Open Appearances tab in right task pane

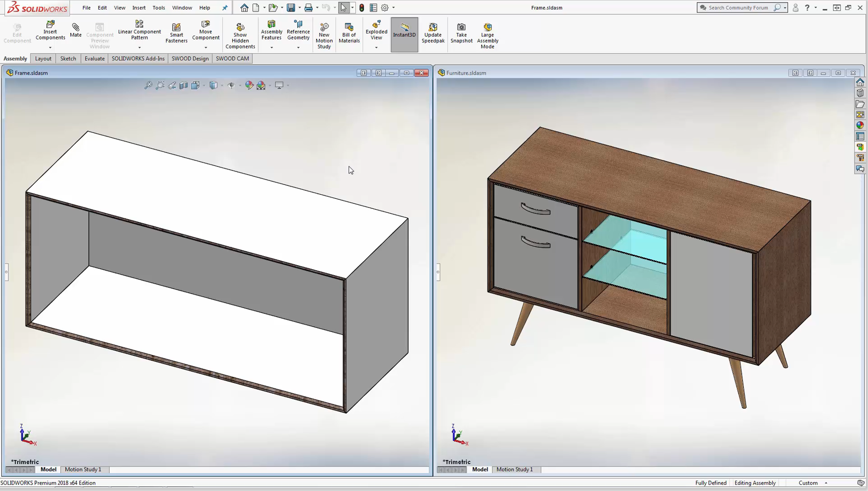coord(860,125)
